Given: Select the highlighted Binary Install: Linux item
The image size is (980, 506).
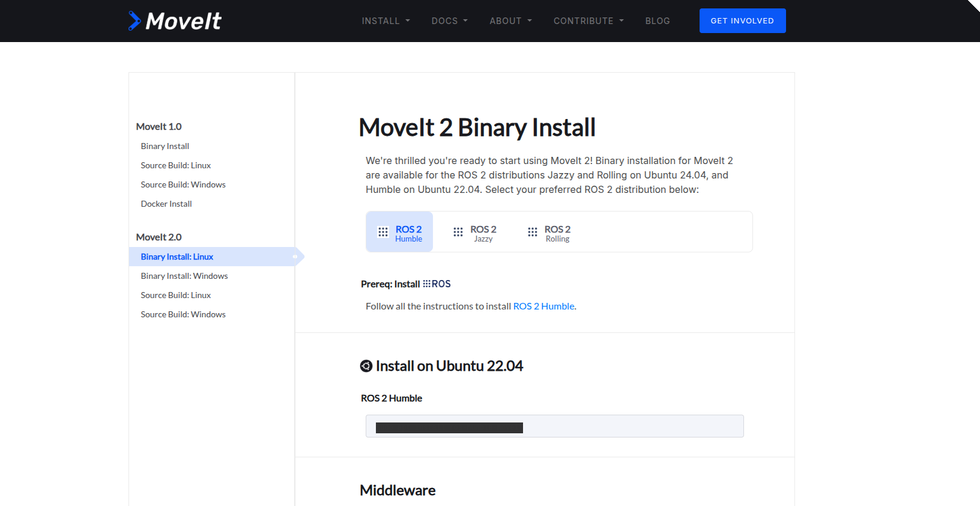Looking at the screenshot, I should pos(177,257).
